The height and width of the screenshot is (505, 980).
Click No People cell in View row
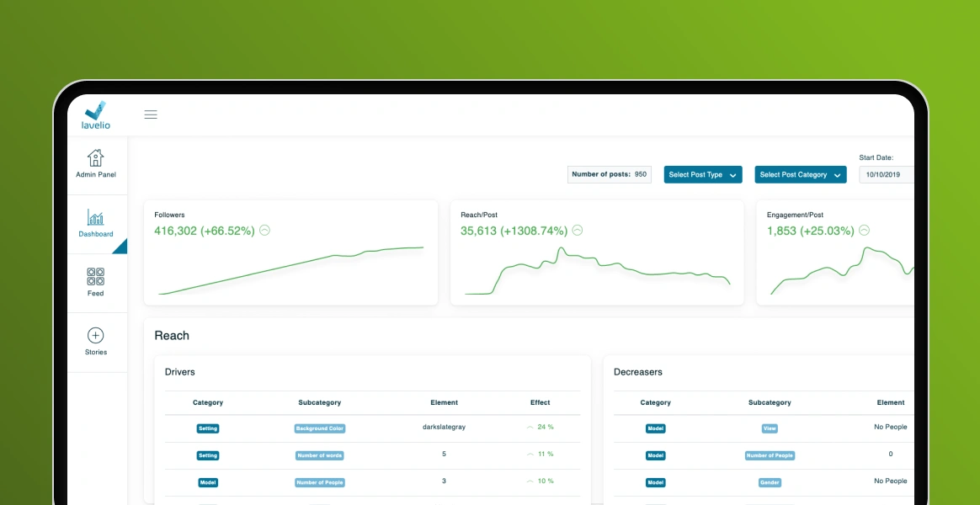(891, 427)
